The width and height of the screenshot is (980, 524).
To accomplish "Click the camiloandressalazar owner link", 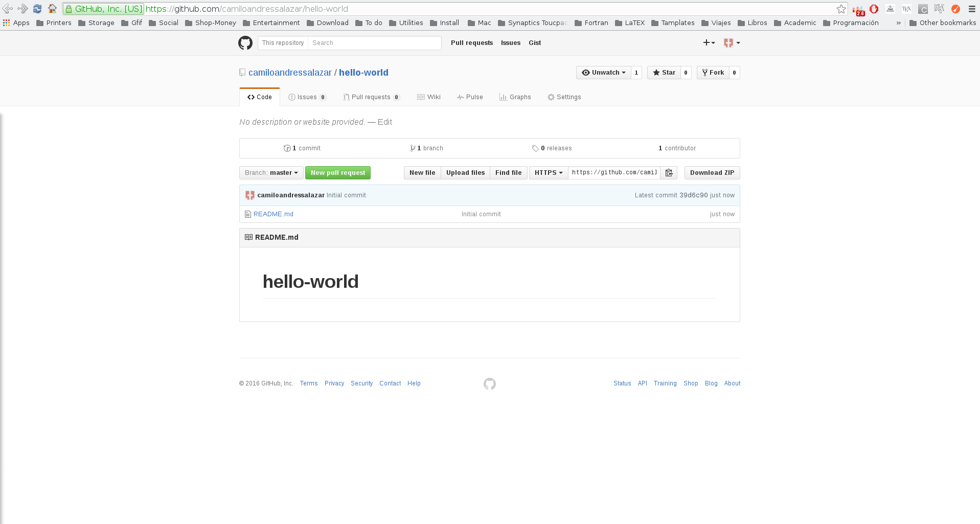I will tap(290, 73).
